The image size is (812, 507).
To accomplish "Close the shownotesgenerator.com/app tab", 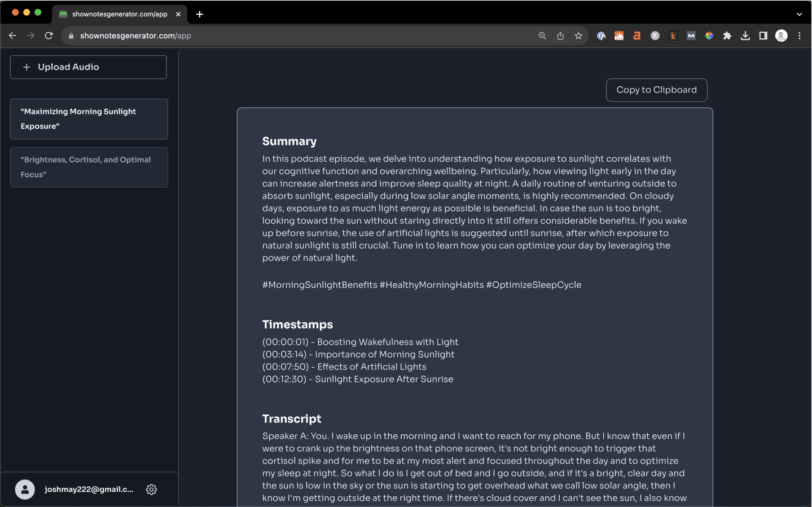I will click(178, 14).
